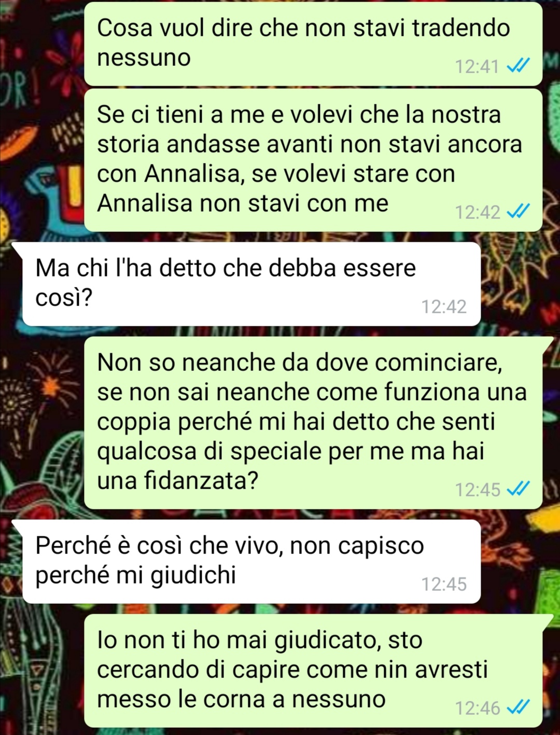This screenshot has height=735, width=560.
Task: Tap the blue checkmarks on the 12:46 message
Action: (517, 707)
